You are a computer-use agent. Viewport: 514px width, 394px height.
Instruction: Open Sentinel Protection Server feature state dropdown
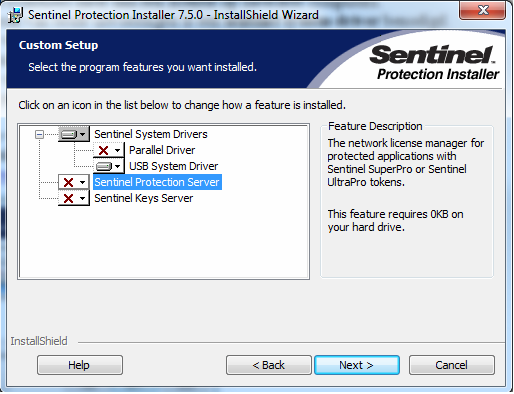point(74,182)
